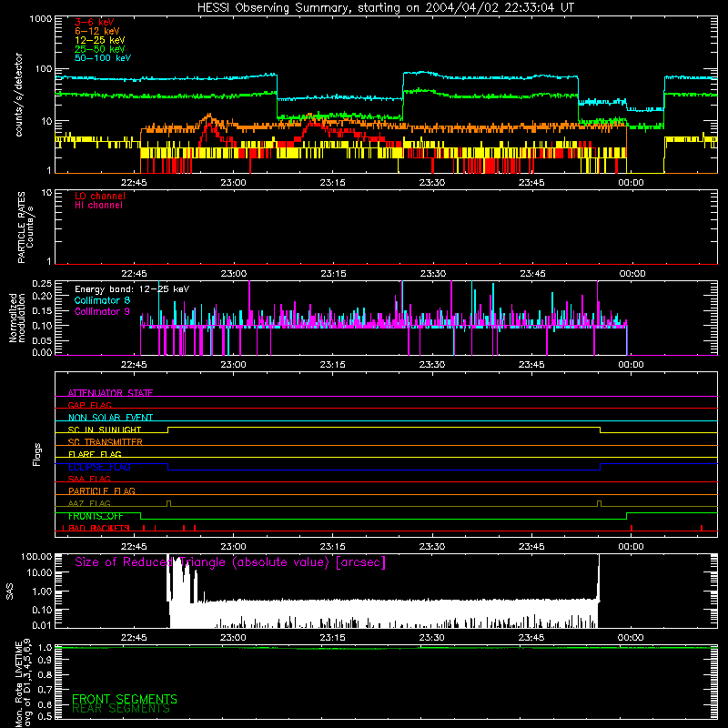Click 23:45 tick under counts plot
The width and height of the screenshot is (728, 728).
tap(531, 183)
